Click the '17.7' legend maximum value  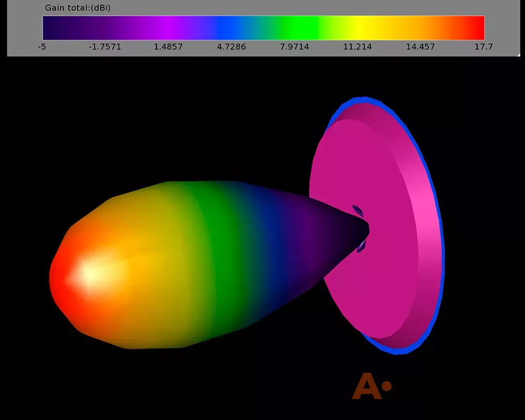(484, 47)
